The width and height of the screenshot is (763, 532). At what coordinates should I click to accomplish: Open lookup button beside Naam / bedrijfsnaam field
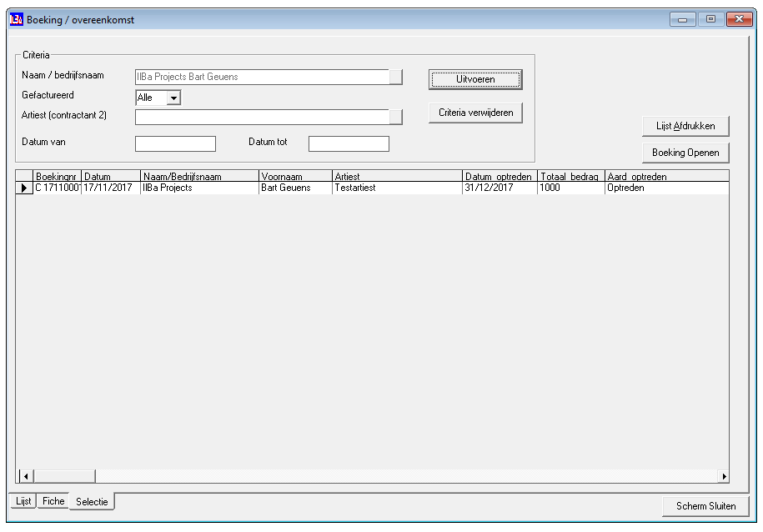(x=395, y=77)
